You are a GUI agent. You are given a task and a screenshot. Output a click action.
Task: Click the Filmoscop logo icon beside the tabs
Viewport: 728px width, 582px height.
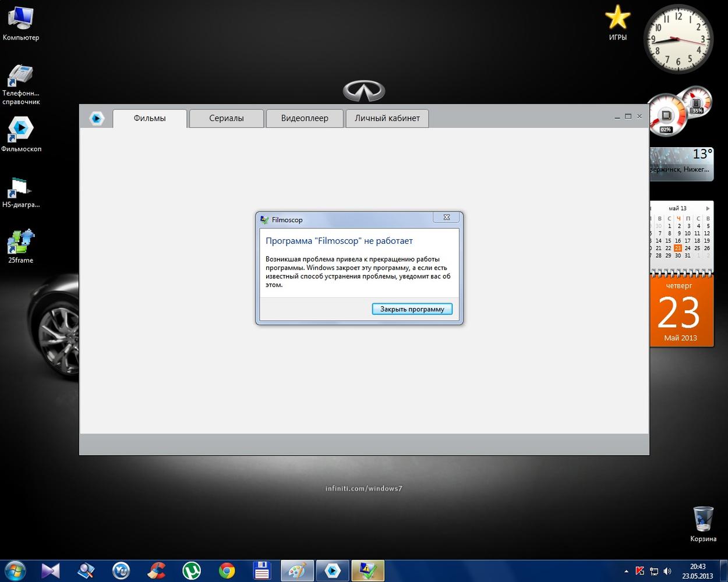(96, 119)
